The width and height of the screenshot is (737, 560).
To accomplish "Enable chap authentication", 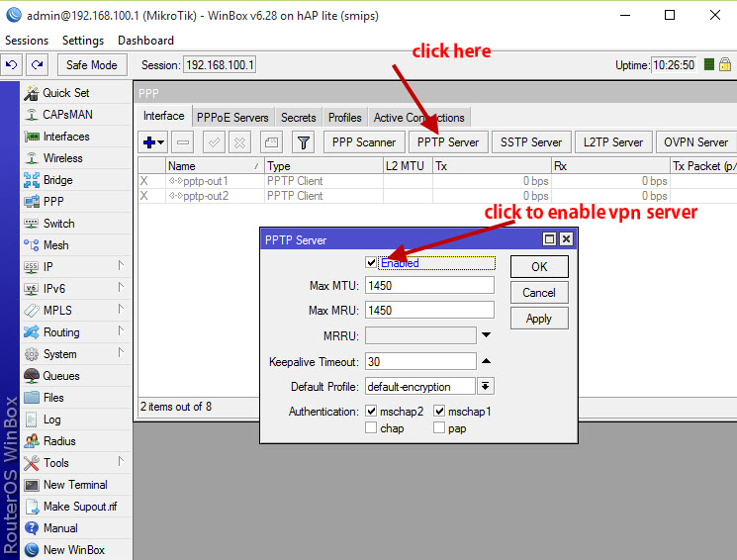I will (371, 427).
